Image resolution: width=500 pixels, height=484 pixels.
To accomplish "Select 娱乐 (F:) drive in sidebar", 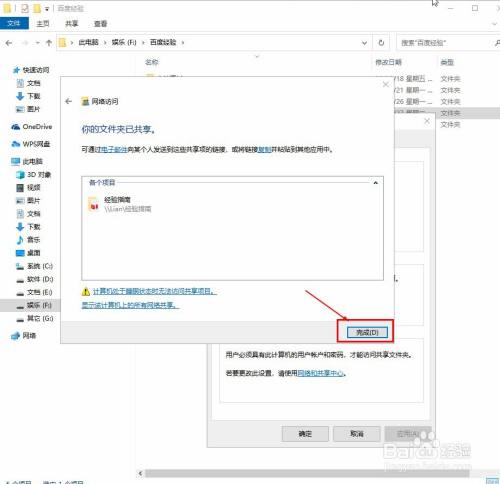I will coord(34,305).
